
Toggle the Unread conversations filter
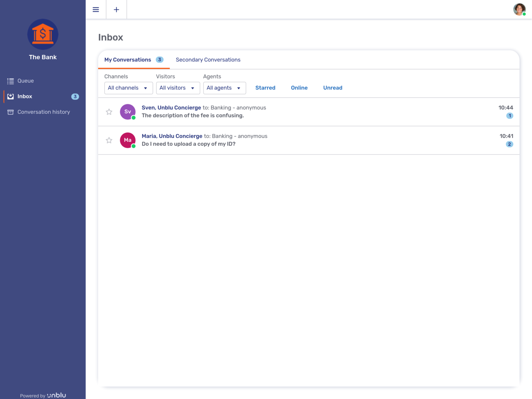333,88
